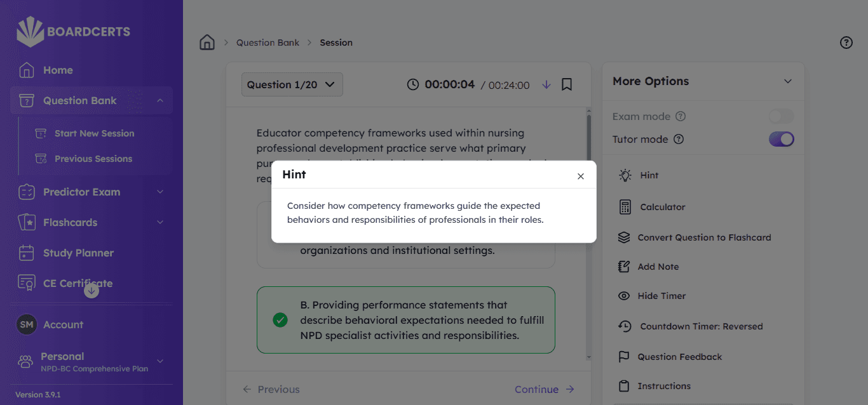868x405 pixels.
Task: Open the Question 1/20 dropdown
Action: [x=292, y=84]
